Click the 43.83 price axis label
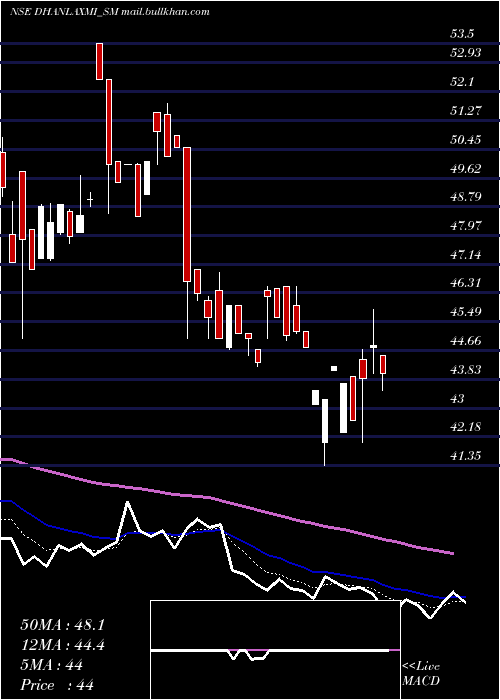The height and width of the screenshot is (700, 500). pyautogui.click(x=466, y=370)
